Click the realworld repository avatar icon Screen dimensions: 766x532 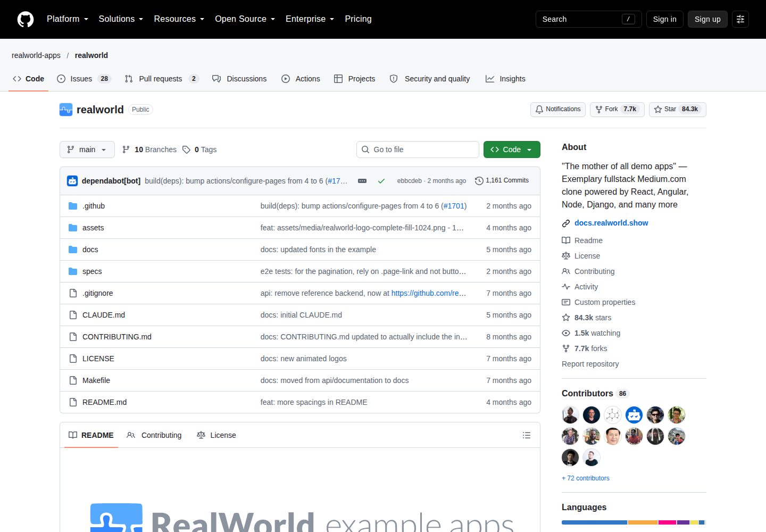coord(66,110)
